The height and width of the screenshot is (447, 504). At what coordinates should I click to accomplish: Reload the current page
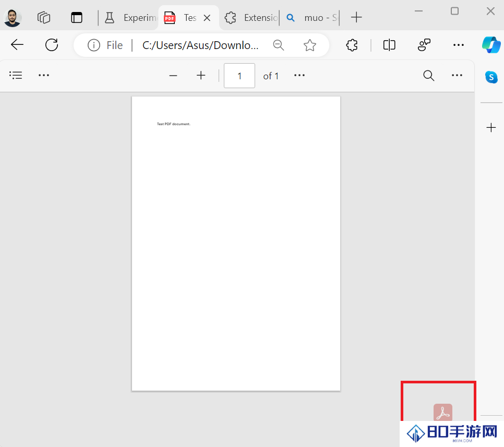[x=52, y=45]
